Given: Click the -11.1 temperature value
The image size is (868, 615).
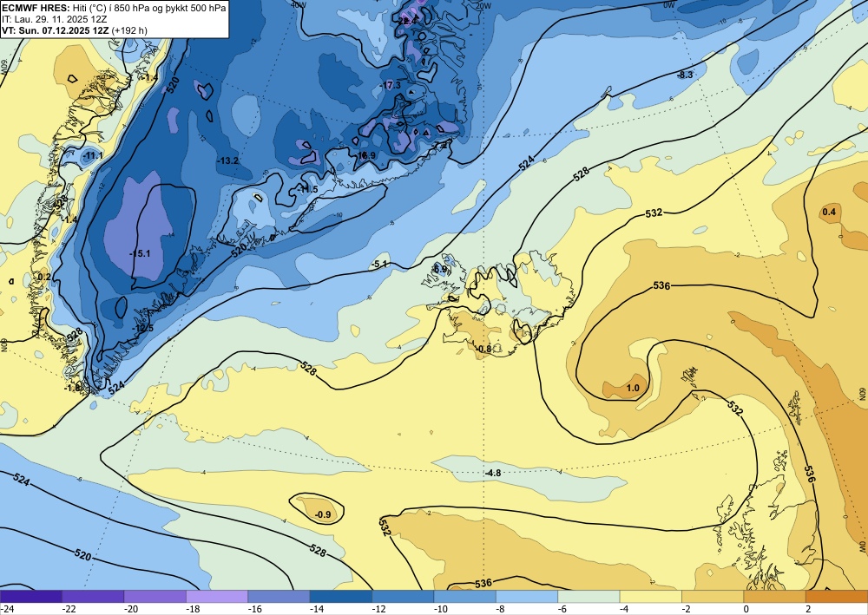Looking at the screenshot, I should [x=93, y=156].
